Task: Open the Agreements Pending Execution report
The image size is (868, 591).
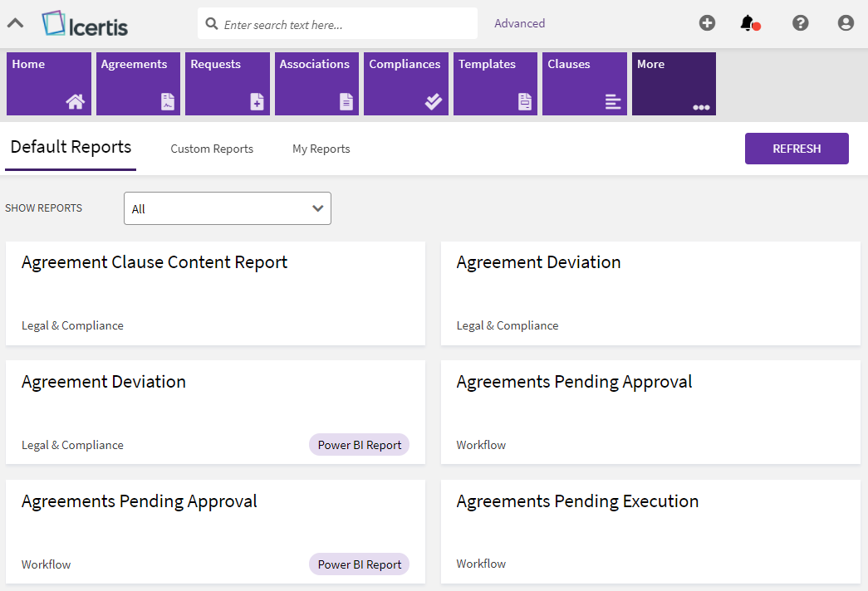Action: point(650,531)
